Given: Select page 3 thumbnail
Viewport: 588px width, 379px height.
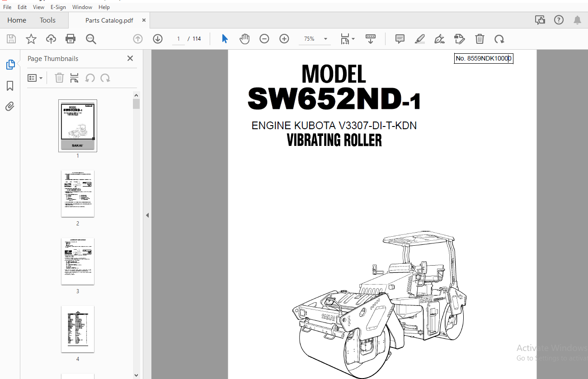Looking at the screenshot, I should [78, 262].
